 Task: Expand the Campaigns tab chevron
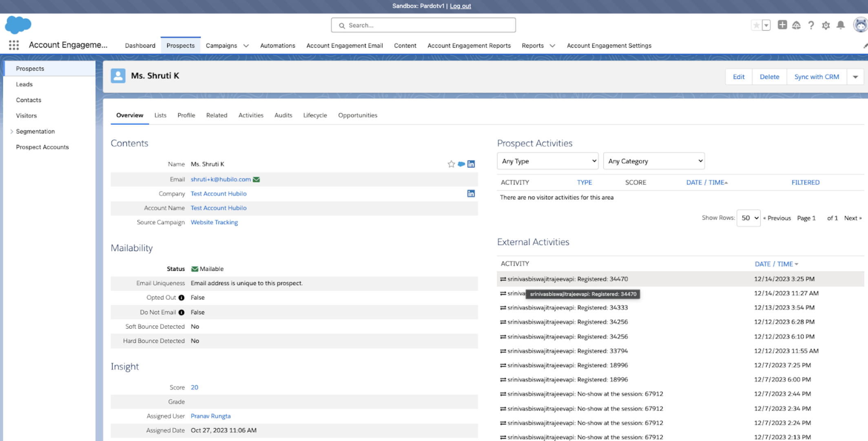click(x=246, y=46)
